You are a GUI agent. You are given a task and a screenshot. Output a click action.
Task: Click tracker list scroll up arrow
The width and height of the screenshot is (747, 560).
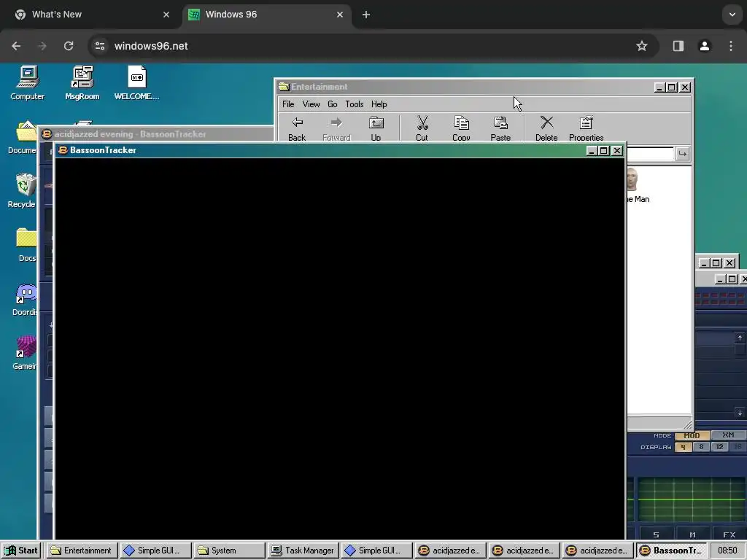(x=740, y=338)
